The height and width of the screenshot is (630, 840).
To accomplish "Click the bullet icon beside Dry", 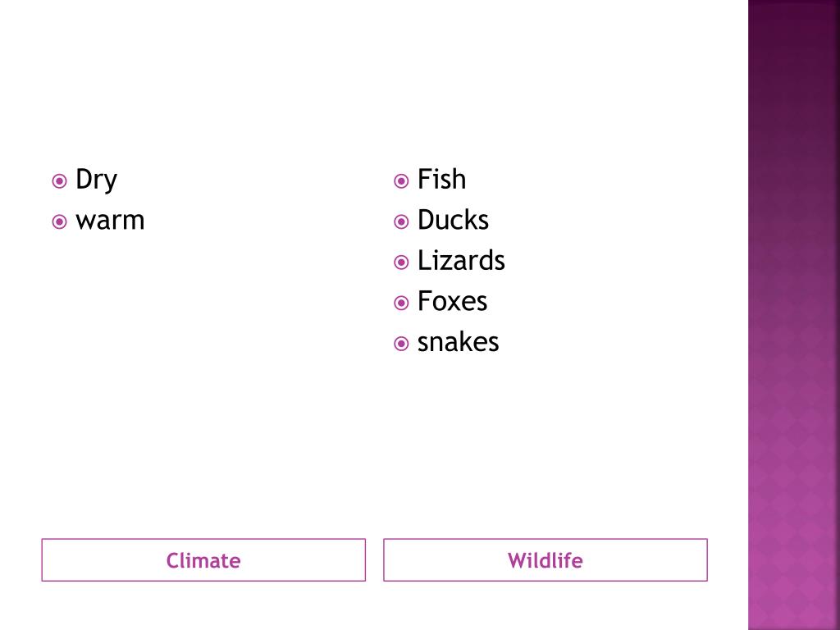I will click(x=59, y=181).
